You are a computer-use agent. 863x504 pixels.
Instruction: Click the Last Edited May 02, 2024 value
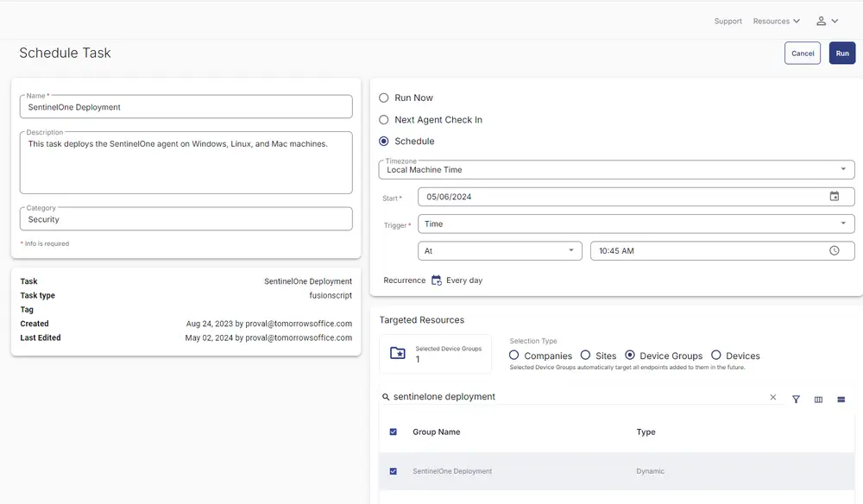[268, 337]
